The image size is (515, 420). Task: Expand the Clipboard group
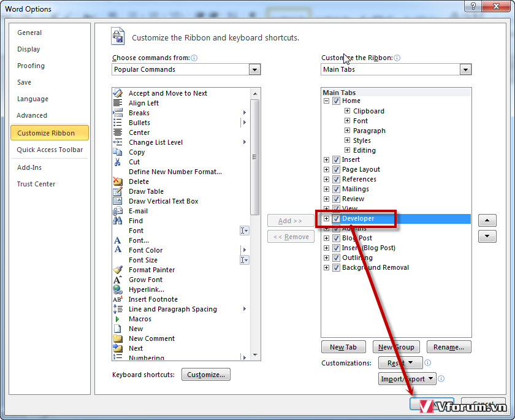click(347, 110)
